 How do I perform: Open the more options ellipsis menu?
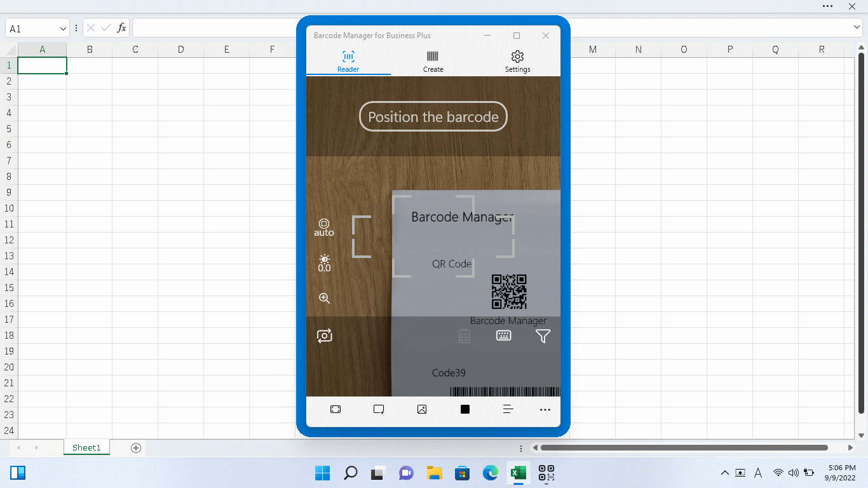tap(545, 409)
